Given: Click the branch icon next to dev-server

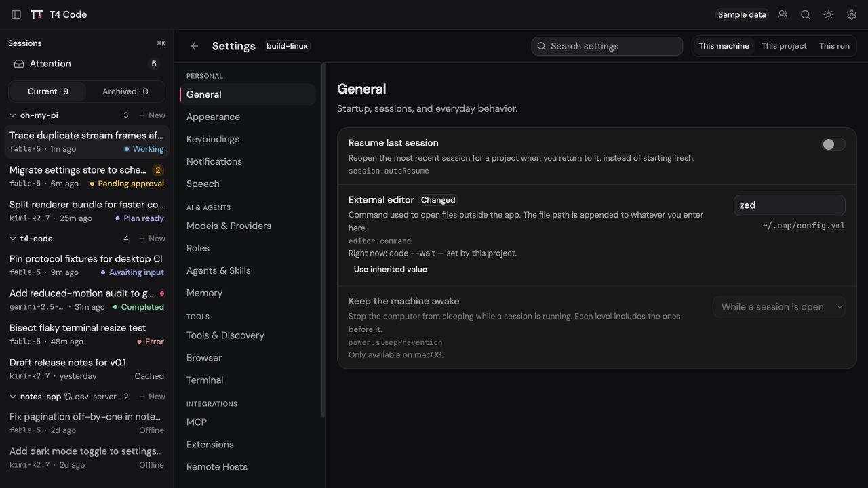Looking at the screenshot, I should click(68, 396).
